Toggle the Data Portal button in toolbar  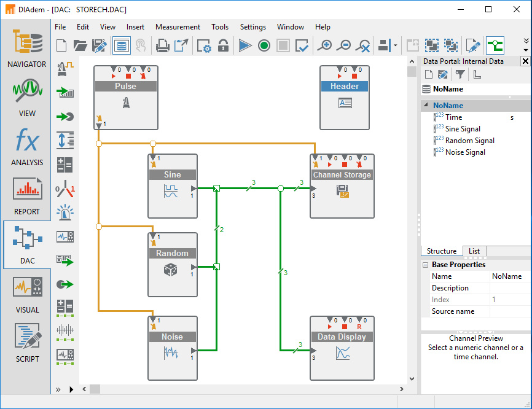pos(121,45)
